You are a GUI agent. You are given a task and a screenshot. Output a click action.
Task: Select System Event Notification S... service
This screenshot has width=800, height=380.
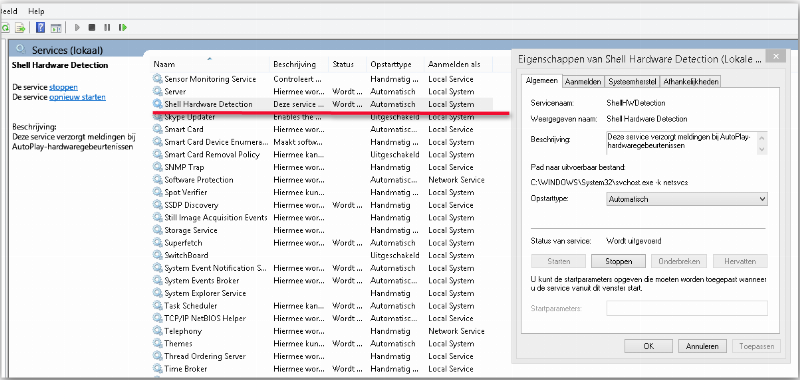(x=215, y=268)
